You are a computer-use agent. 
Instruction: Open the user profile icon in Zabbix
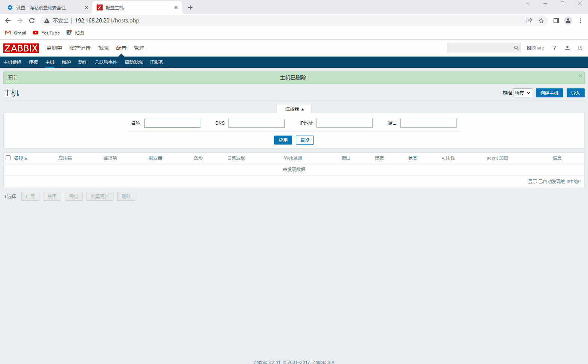(567, 48)
